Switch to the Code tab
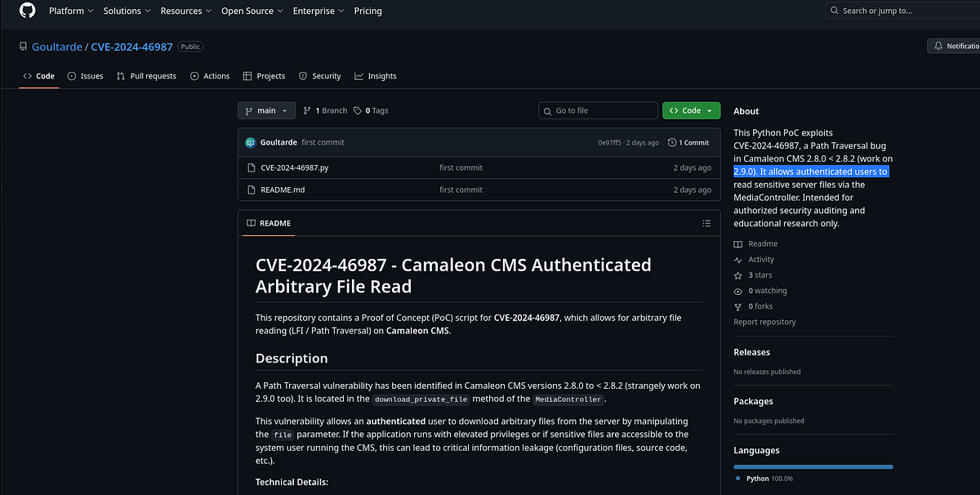 coord(38,76)
